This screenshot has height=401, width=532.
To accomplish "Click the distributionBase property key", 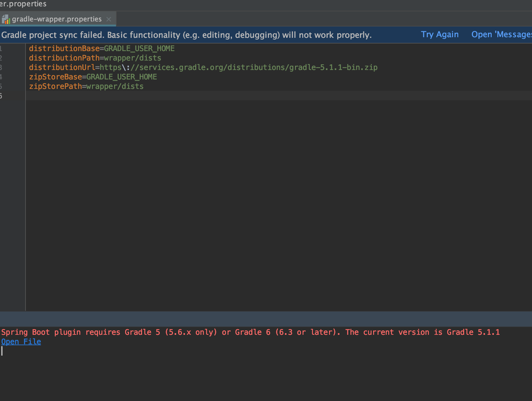I will pyautogui.click(x=64, y=49).
